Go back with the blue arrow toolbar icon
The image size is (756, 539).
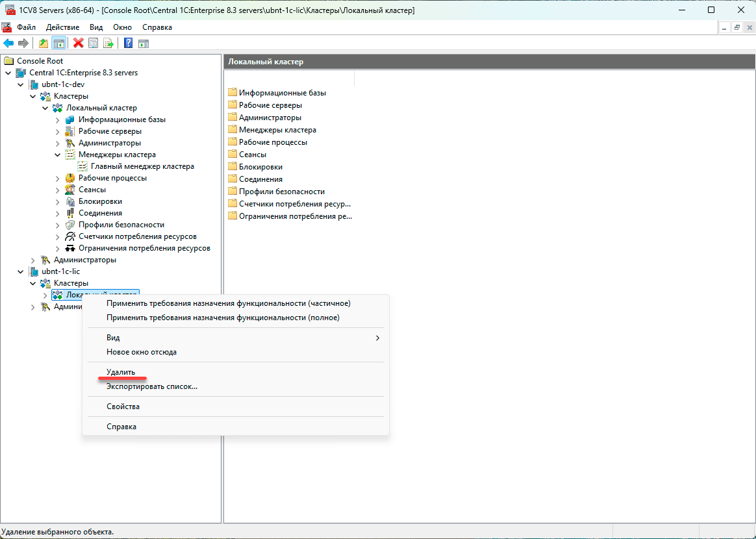point(8,44)
